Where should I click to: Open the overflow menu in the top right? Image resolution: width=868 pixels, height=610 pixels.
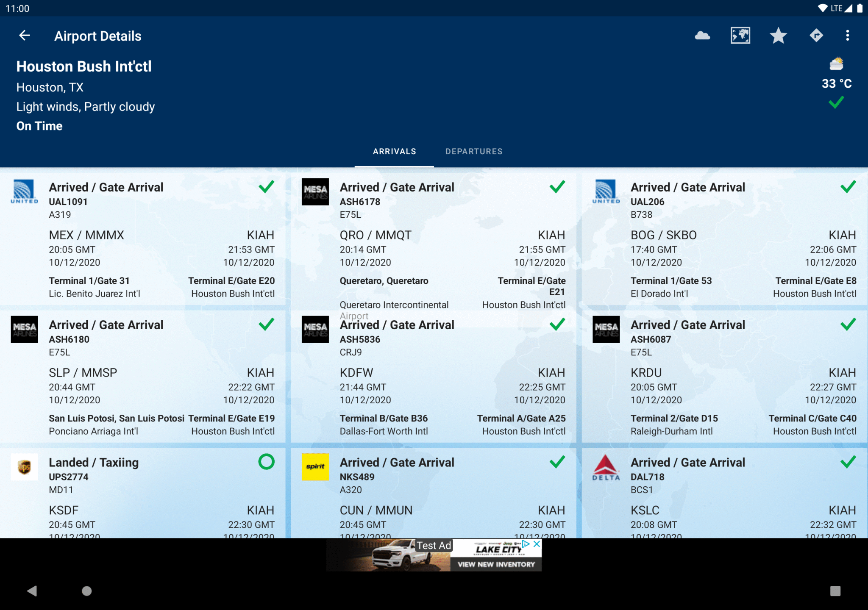click(x=848, y=36)
